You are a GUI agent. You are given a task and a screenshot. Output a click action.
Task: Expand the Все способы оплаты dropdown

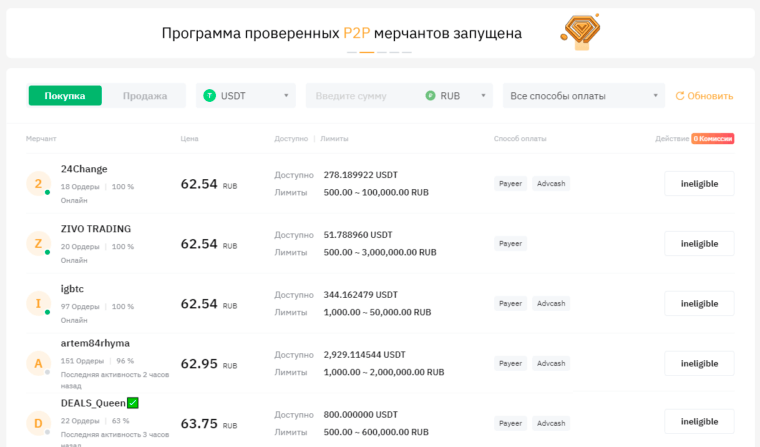584,96
